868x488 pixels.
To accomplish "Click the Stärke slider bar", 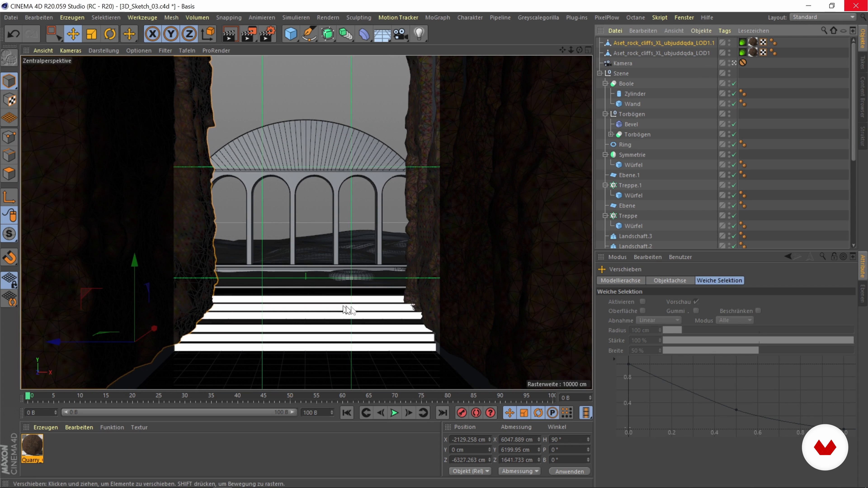I will pyautogui.click(x=758, y=340).
